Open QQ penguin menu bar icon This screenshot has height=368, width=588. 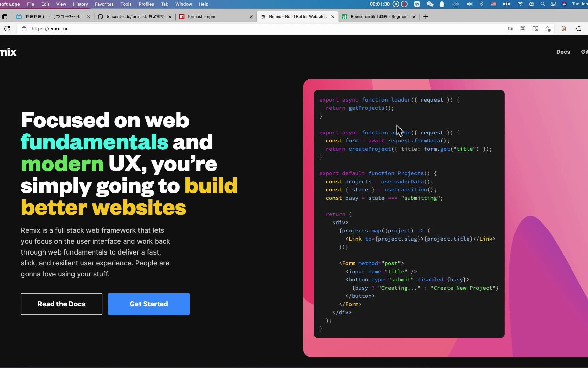coord(442,4)
